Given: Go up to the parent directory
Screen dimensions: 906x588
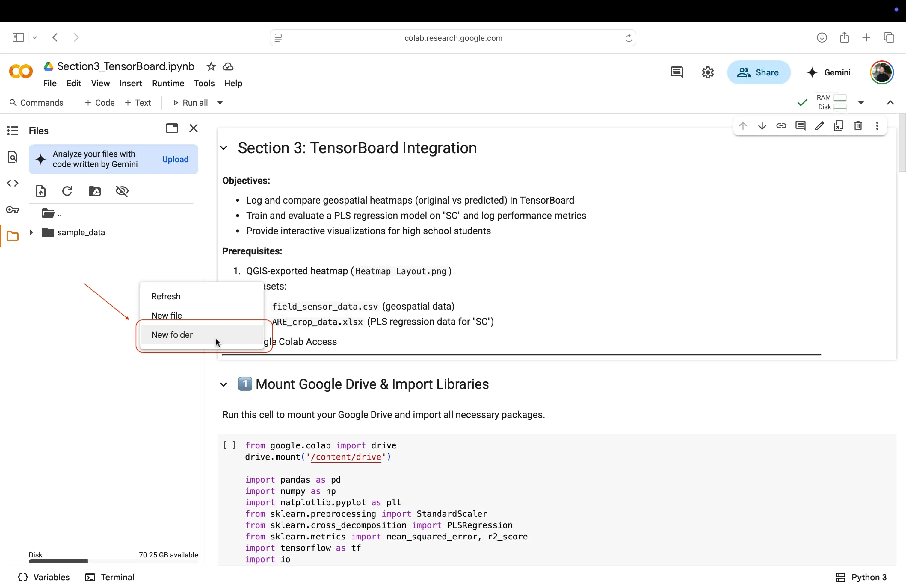Looking at the screenshot, I should click(x=52, y=213).
